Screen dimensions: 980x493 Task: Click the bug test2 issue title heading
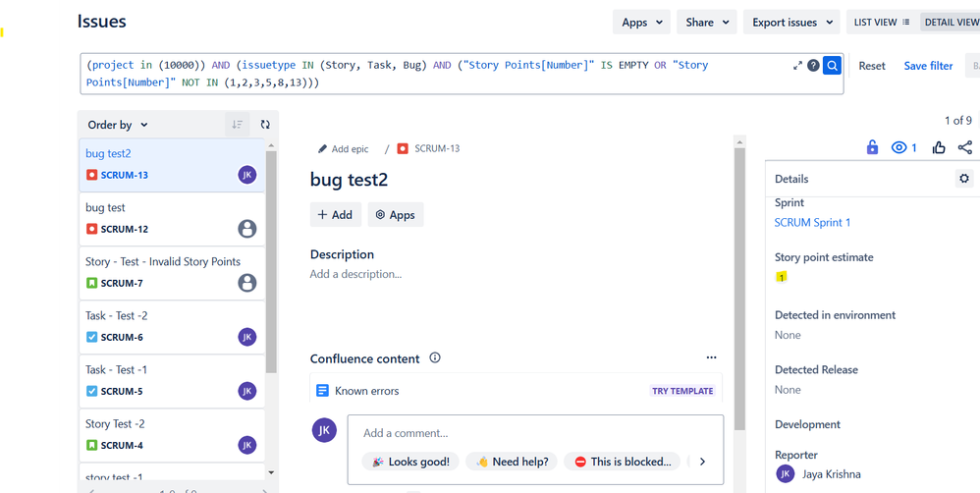[349, 180]
